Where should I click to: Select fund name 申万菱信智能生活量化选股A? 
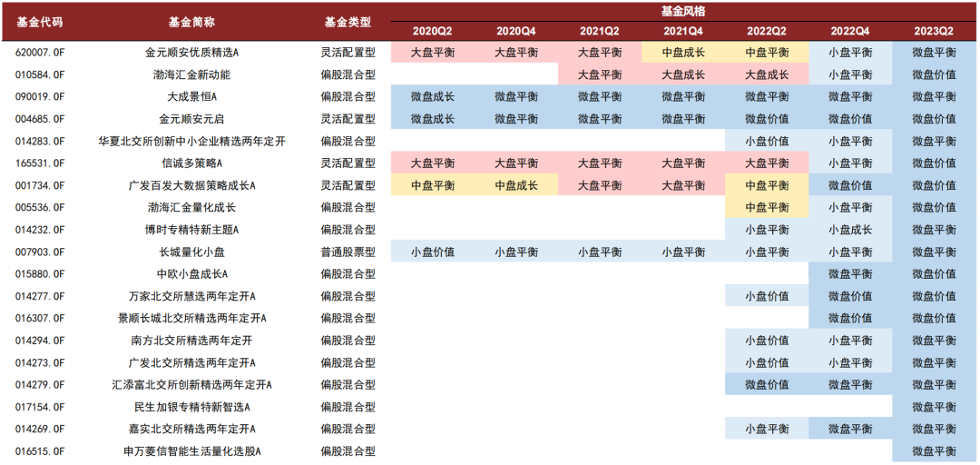point(192,451)
